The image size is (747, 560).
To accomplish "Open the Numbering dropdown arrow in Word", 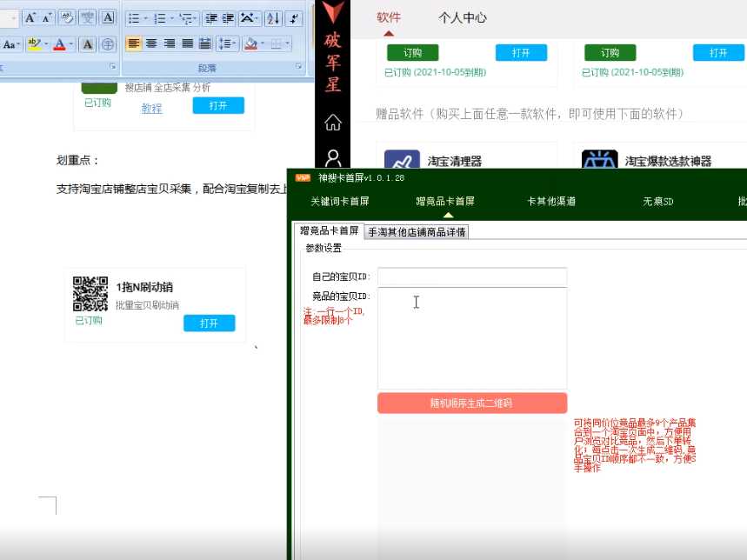I will [x=171, y=18].
